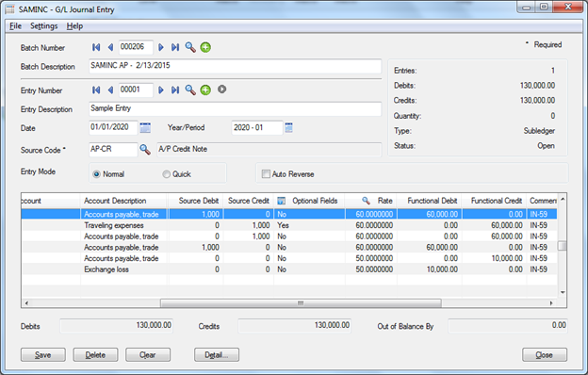Click the Year/Period field 2020 - 01

click(257, 127)
